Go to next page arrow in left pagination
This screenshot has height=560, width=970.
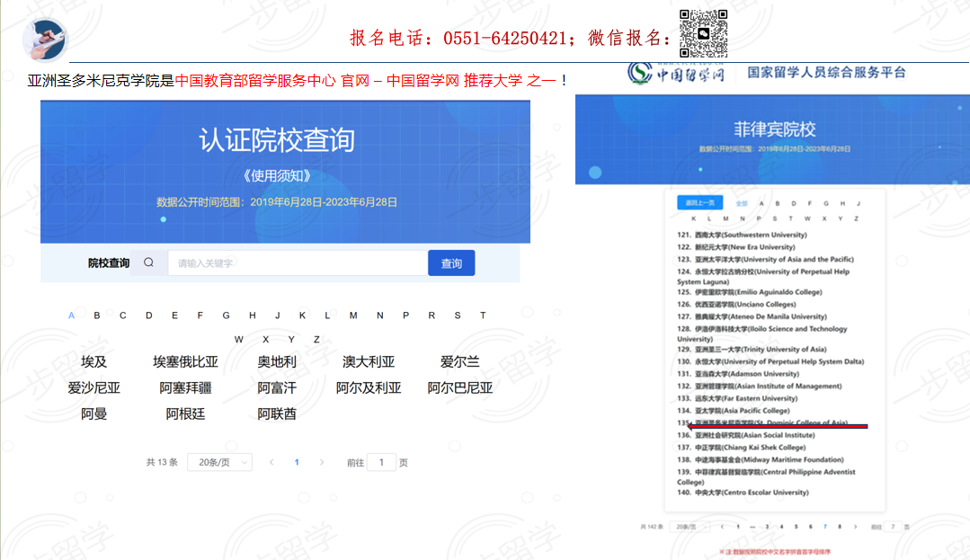click(x=322, y=462)
